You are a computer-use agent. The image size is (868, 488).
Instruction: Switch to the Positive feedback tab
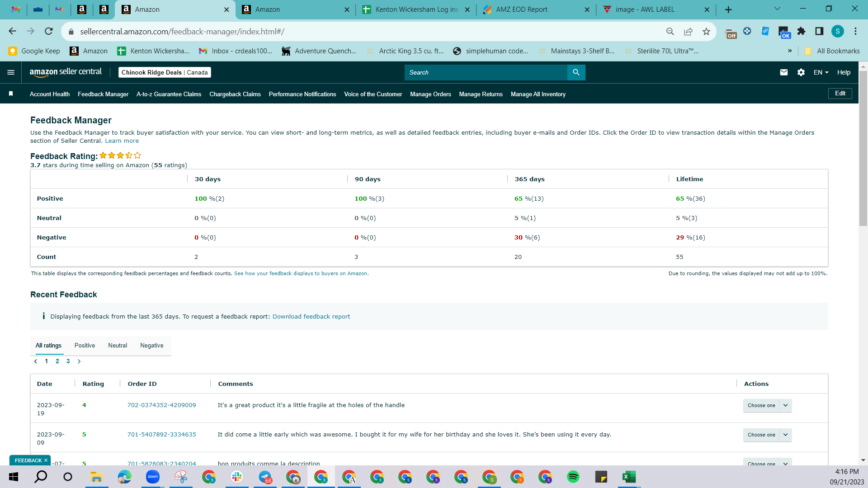point(85,345)
